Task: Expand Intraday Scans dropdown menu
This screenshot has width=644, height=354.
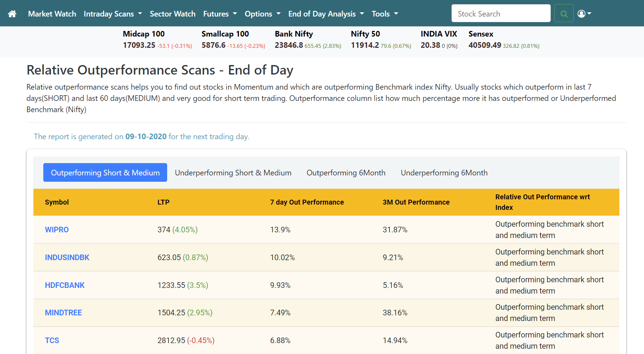Action: (113, 14)
